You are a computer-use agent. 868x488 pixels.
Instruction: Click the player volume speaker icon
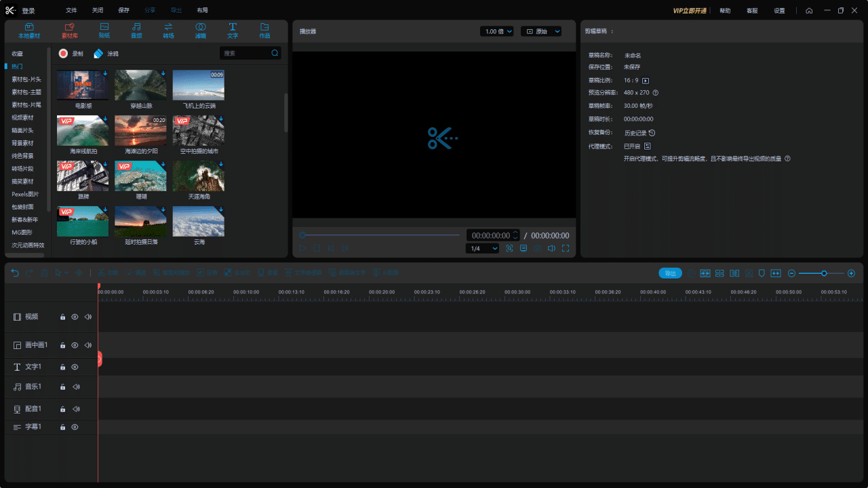point(551,249)
